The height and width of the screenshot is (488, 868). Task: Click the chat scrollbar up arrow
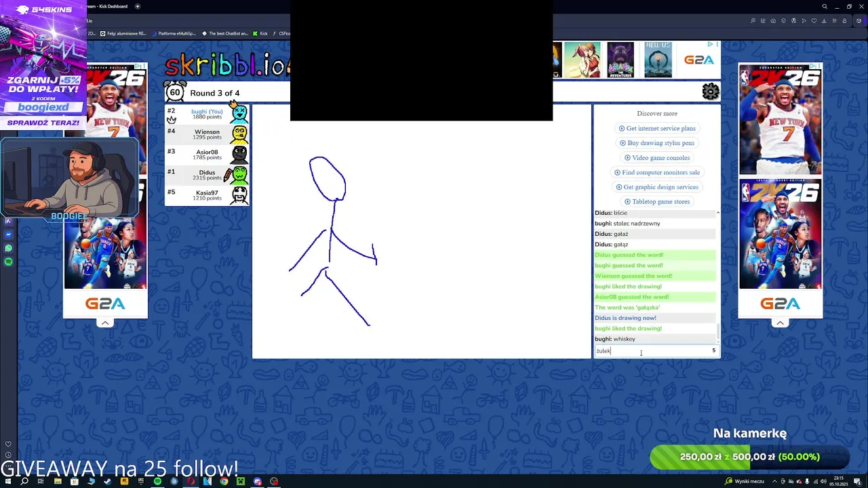click(718, 213)
